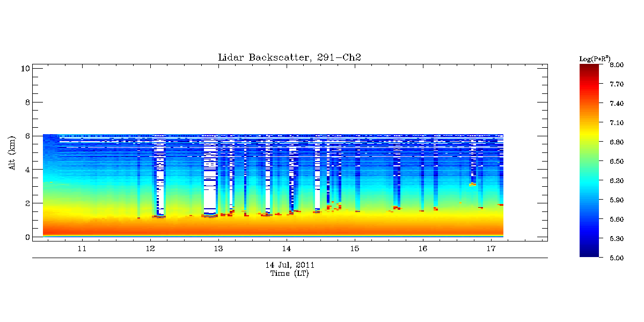This screenshot has width=644, height=322.
Task: Click the date label '14 Jul, 2011'
Action: (x=290, y=265)
